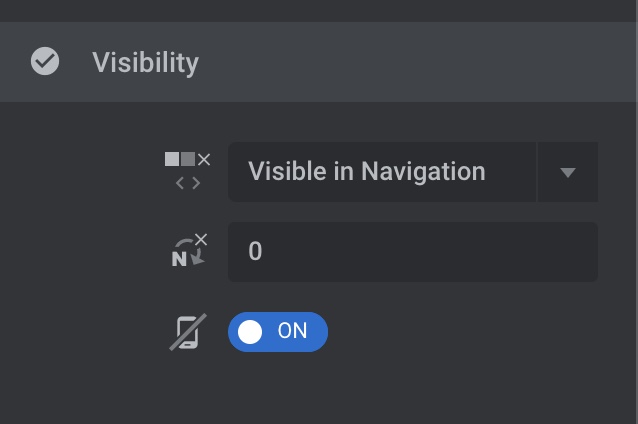Toggle the blue ON switch off

pyautogui.click(x=278, y=332)
